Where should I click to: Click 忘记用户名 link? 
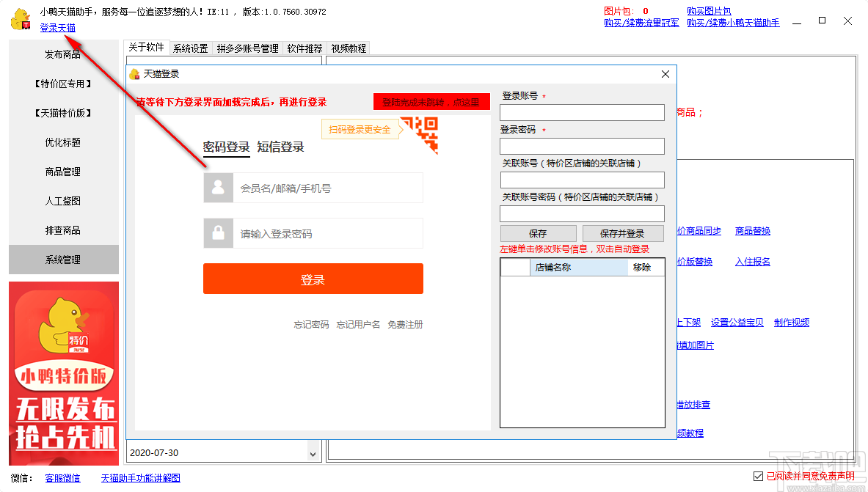click(358, 325)
